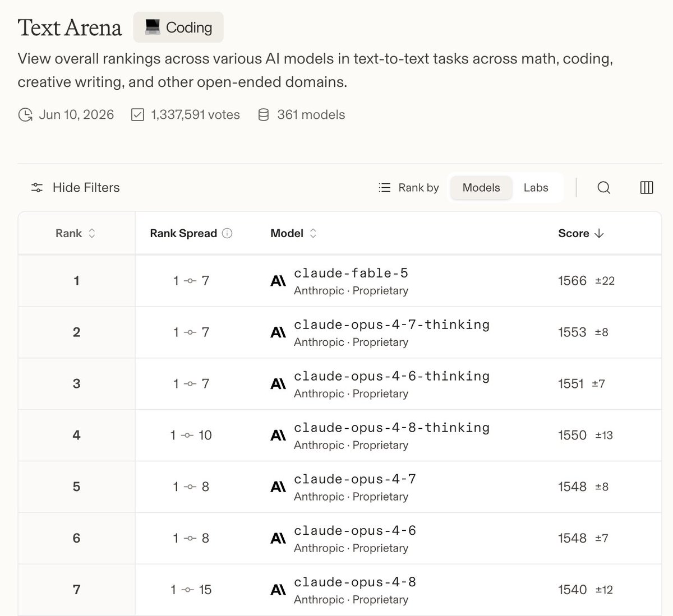This screenshot has width=673, height=616.
Task: Click the claude-opus-4-6 score row
Action: (340, 538)
